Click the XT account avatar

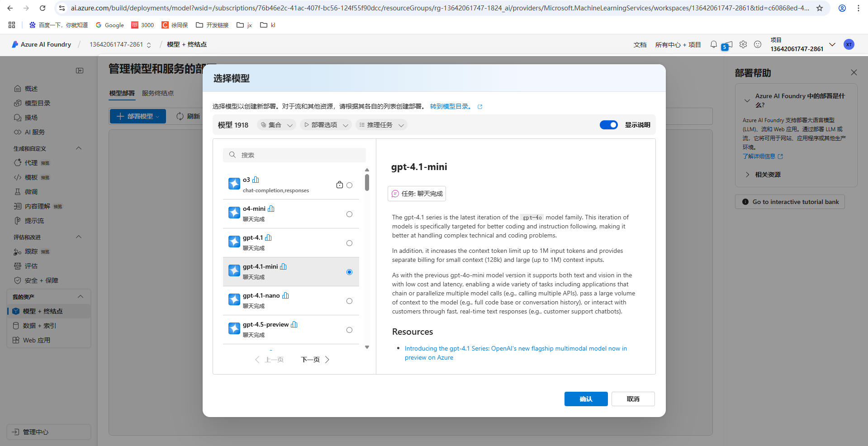[849, 44]
